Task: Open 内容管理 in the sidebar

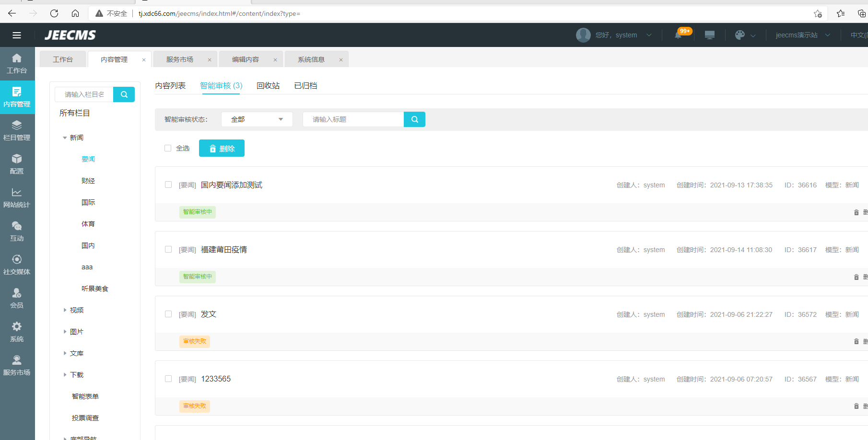Action: point(17,97)
